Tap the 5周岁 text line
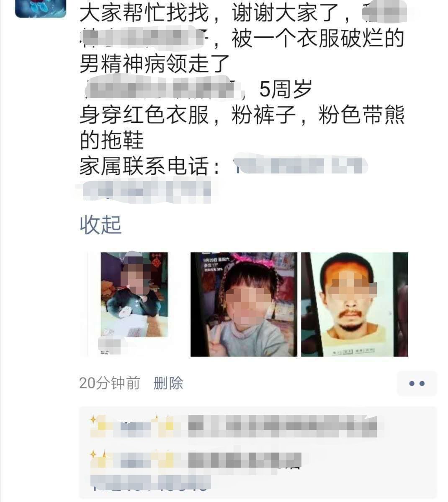This screenshot has height=502, width=448. click(285, 89)
